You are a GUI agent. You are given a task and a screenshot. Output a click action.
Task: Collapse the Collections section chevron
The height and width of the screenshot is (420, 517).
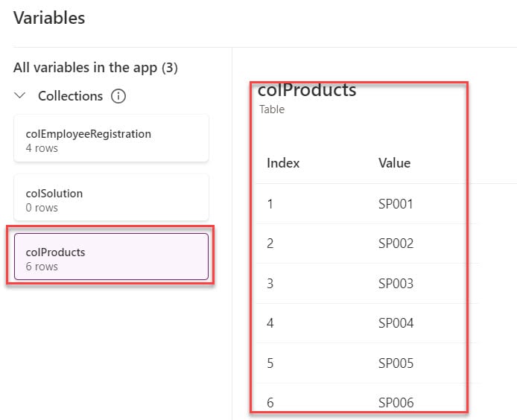tap(20, 96)
